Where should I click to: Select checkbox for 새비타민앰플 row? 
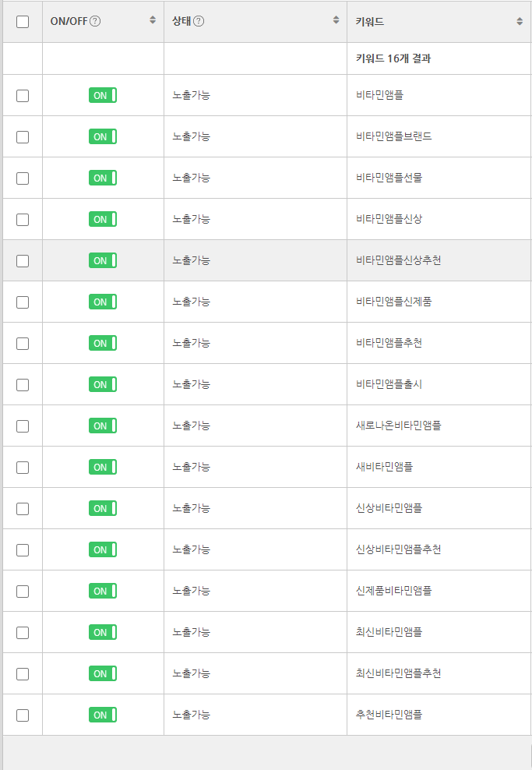tap(23, 468)
